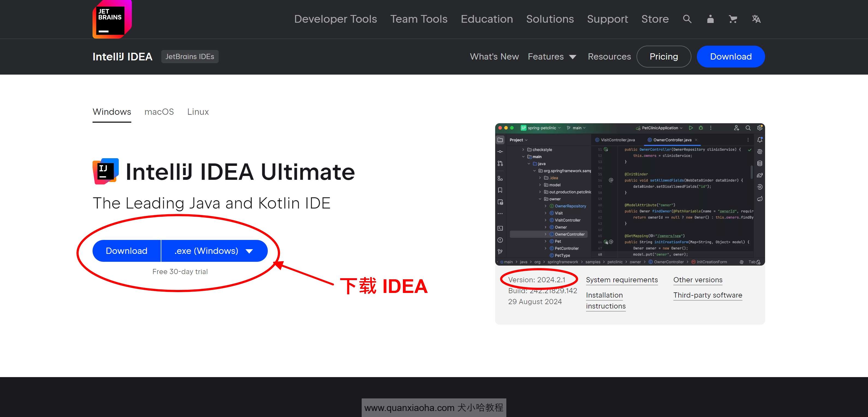Viewport: 868px width, 417px height.
Task: Collapse the main folder in tree
Action: click(x=523, y=157)
